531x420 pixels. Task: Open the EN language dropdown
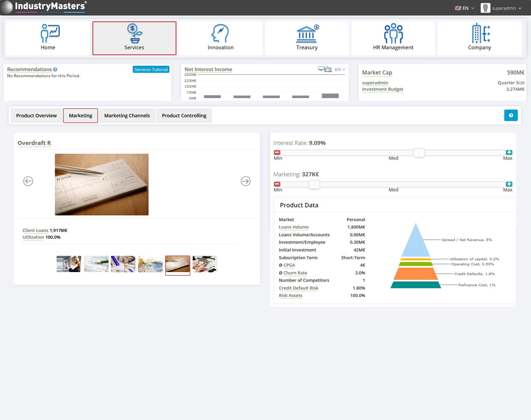pyautogui.click(x=464, y=8)
